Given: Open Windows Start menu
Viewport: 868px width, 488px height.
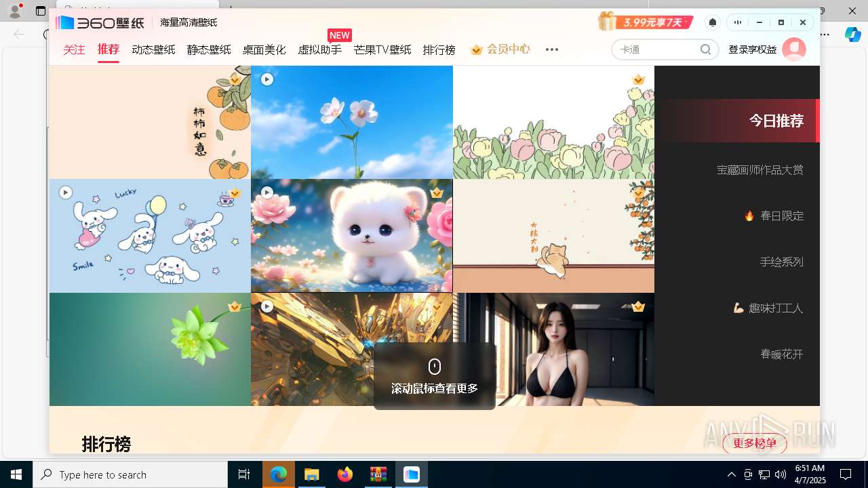Looking at the screenshot, I should pos(16,474).
